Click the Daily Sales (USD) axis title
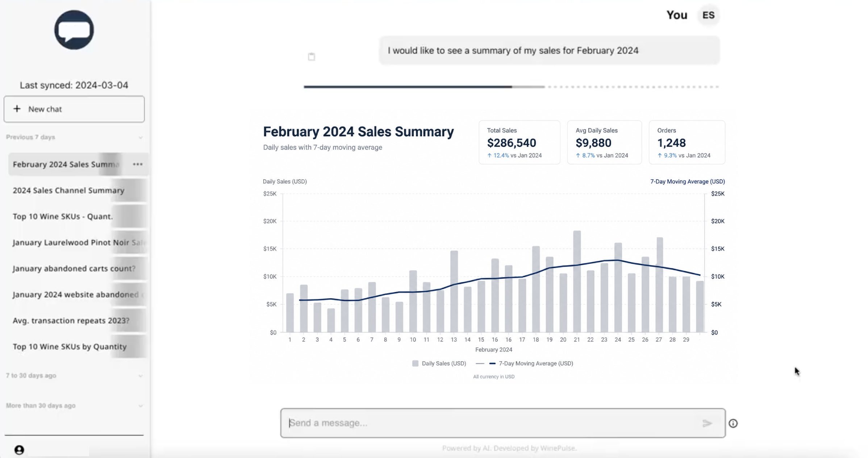Viewport: 868px width, 458px height. pos(285,182)
